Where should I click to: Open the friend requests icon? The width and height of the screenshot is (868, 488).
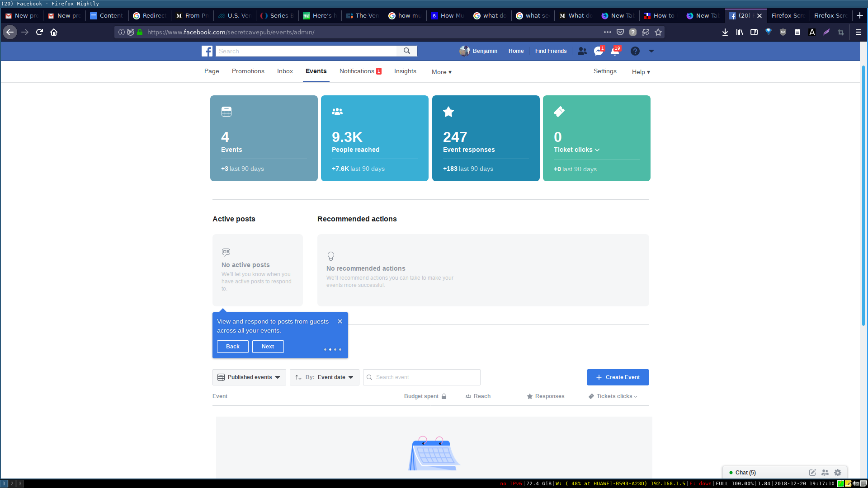click(x=582, y=51)
